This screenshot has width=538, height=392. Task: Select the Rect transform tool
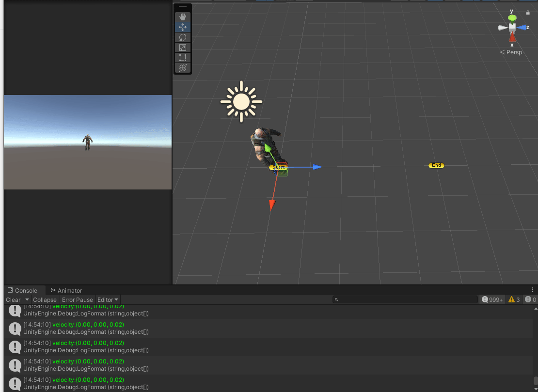coord(183,58)
